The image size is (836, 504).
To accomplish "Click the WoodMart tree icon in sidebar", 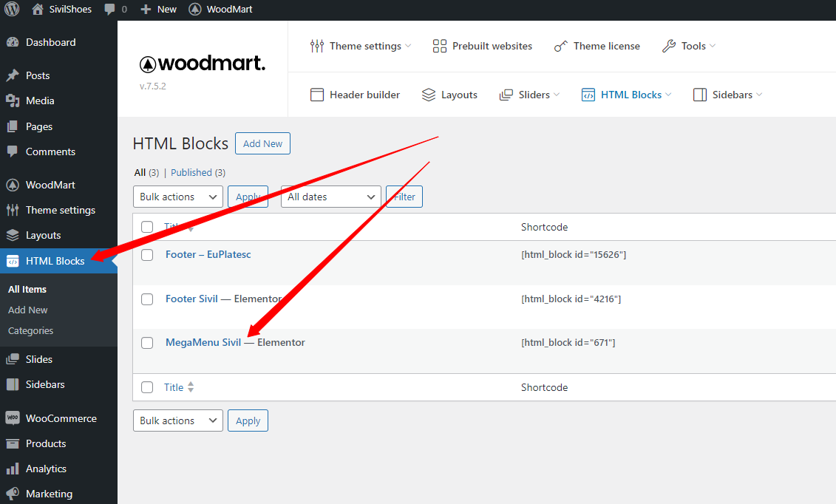I will pyautogui.click(x=13, y=185).
